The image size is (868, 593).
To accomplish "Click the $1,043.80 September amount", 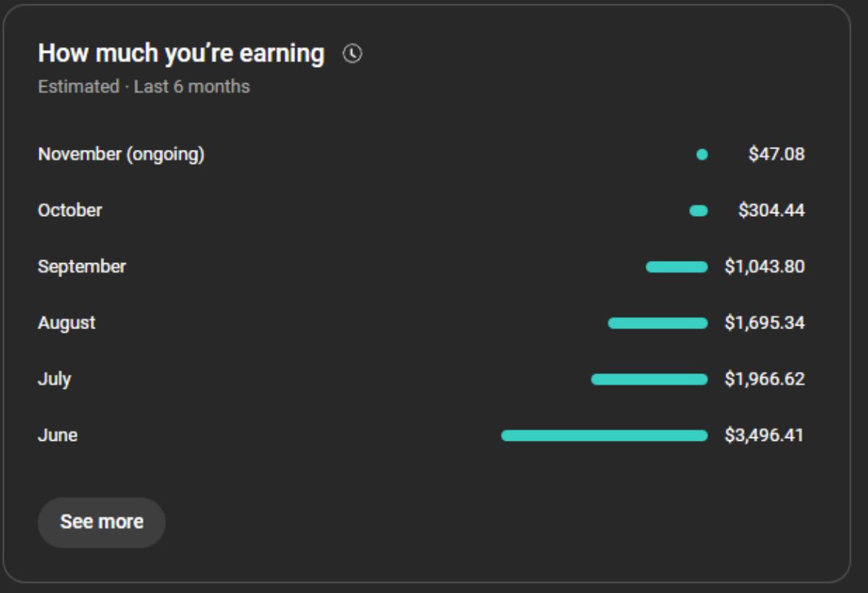I will 765,267.
